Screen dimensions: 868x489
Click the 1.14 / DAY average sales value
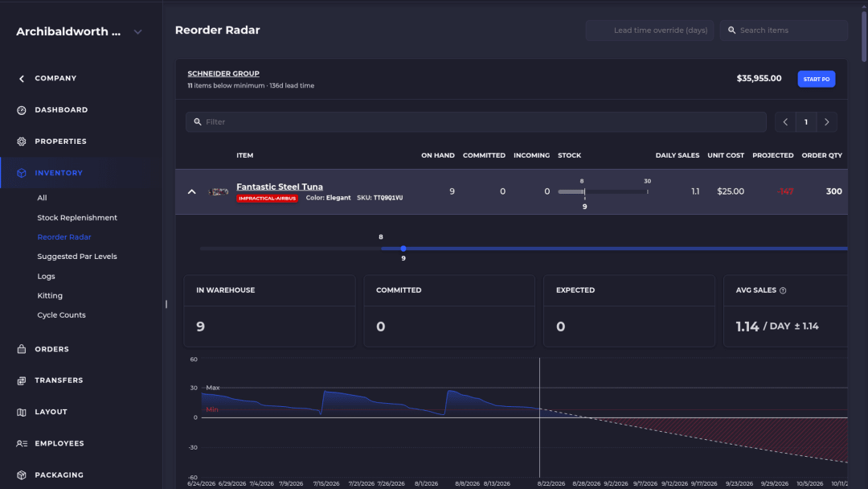pos(777,327)
